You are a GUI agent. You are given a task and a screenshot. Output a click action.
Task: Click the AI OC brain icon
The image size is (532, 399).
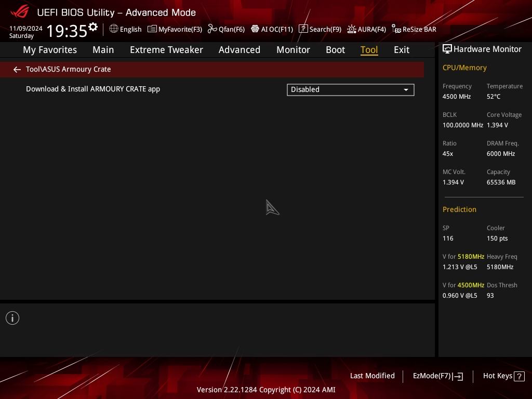pyautogui.click(x=255, y=29)
